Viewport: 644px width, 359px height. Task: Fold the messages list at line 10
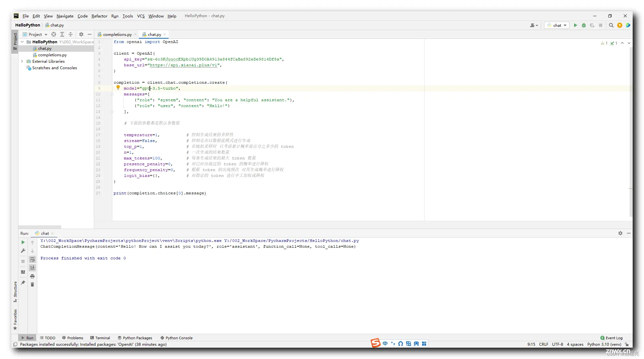tap(112, 94)
